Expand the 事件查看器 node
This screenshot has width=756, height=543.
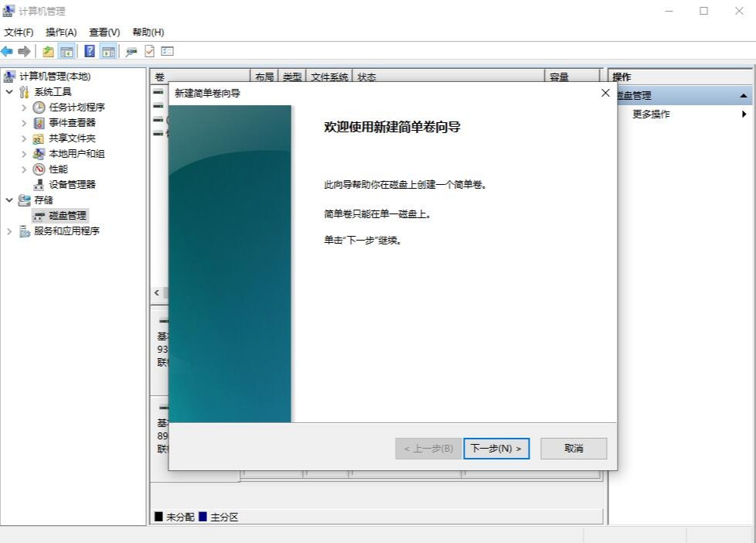coord(24,122)
